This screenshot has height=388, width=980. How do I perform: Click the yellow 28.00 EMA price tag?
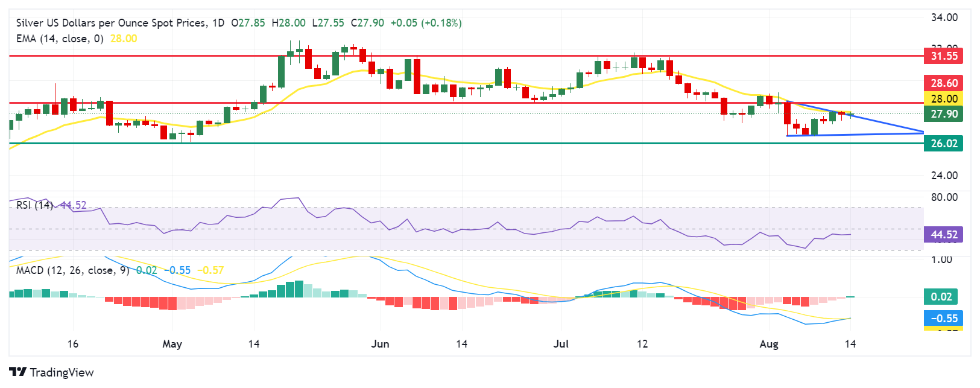(x=943, y=99)
